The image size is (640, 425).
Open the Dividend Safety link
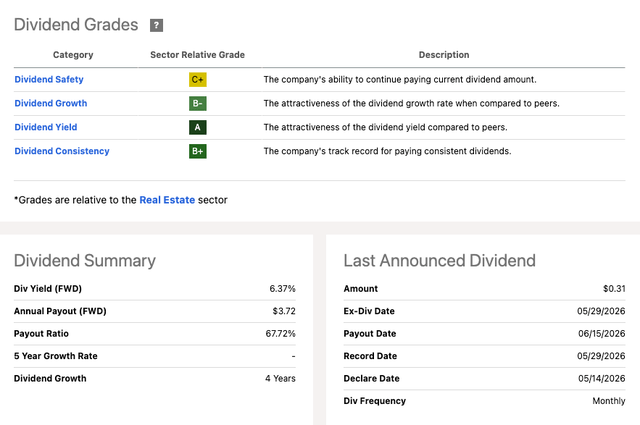(49, 79)
